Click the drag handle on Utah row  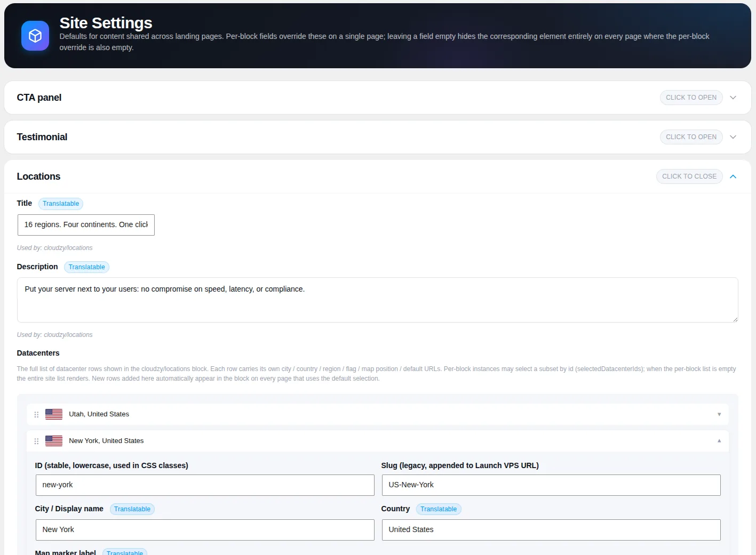[36, 414]
